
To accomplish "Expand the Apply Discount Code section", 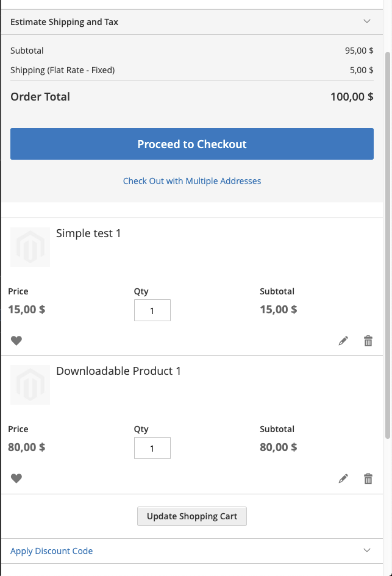I will pos(51,551).
